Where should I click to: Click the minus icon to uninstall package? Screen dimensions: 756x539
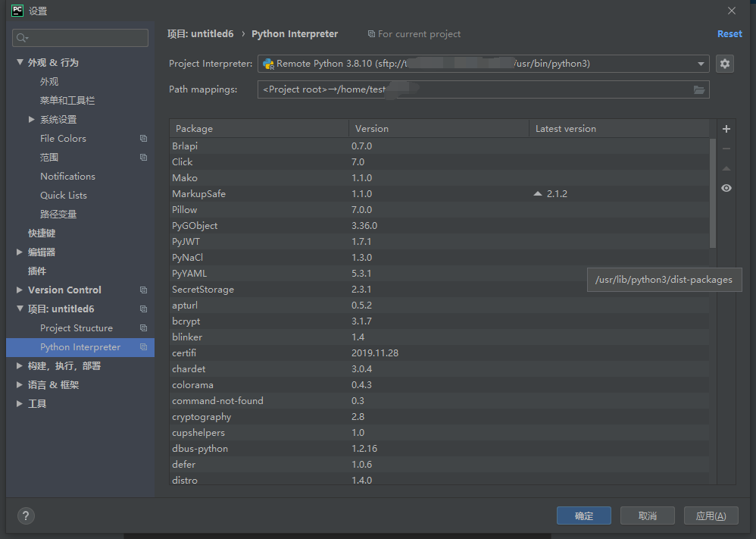click(726, 149)
